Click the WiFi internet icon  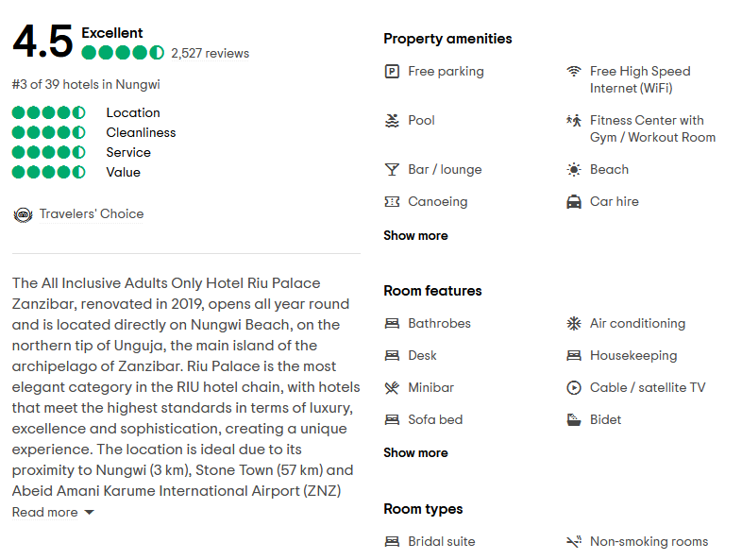click(573, 72)
